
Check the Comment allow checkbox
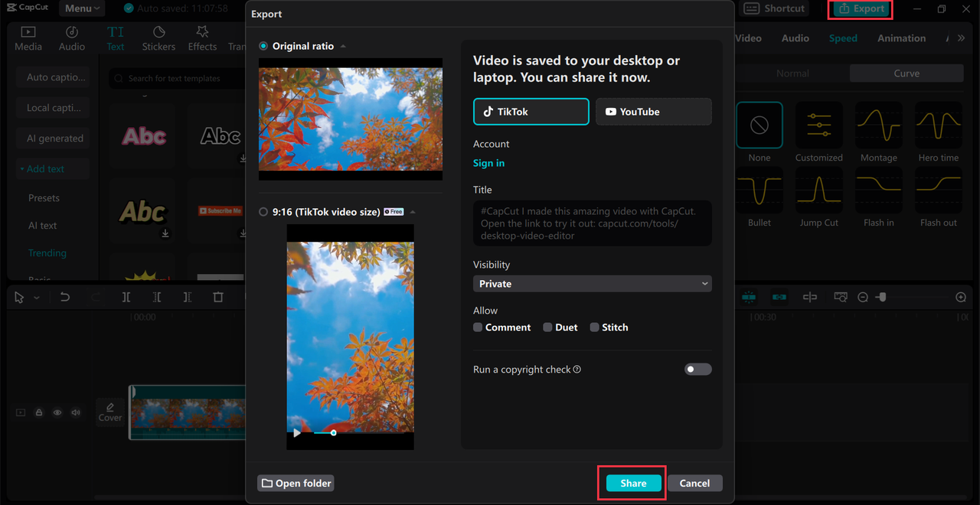pos(478,327)
